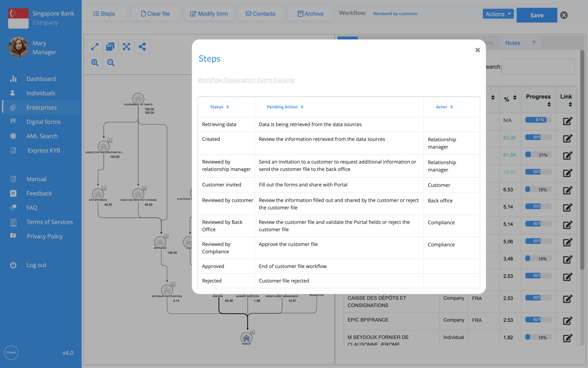Click the zoom out magnifier icon
This screenshot has height=368, width=588.
click(x=111, y=62)
